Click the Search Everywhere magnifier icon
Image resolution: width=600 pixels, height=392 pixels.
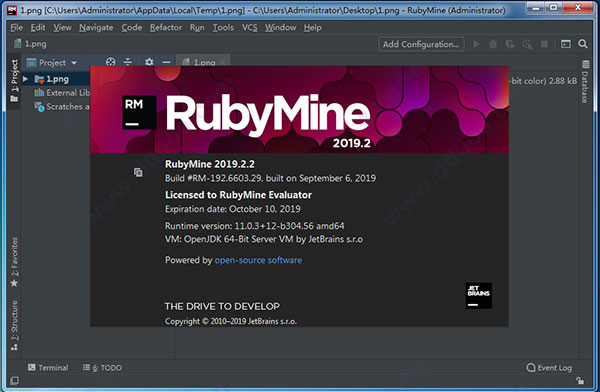pos(583,44)
